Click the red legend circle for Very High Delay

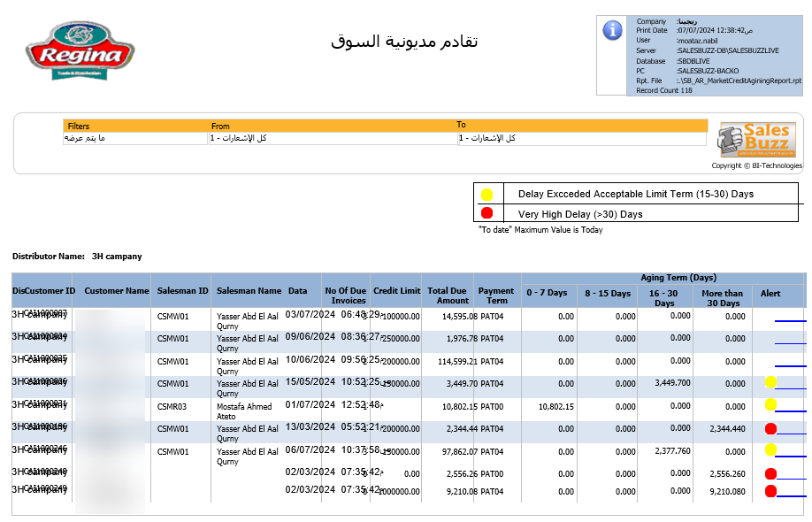pos(486,213)
